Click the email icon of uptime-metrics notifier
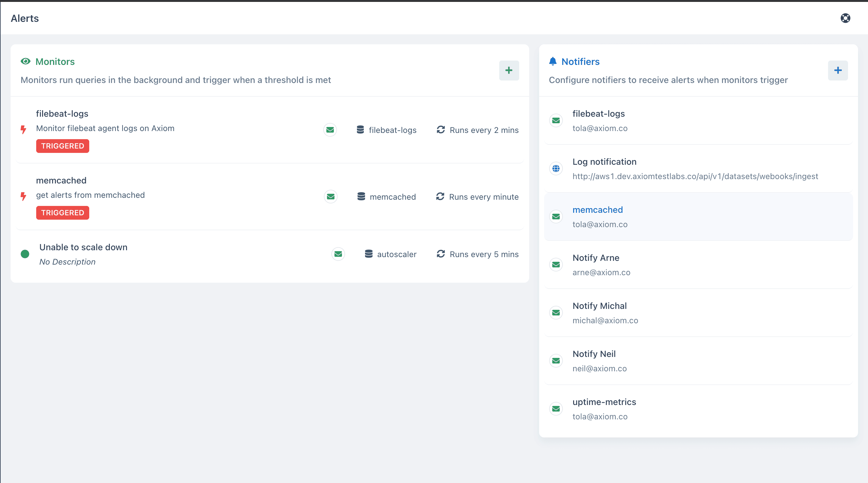 click(x=556, y=409)
